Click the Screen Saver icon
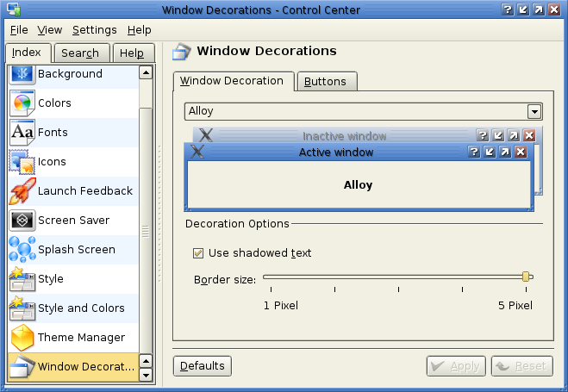The height and width of the screenshot is (392, 568). [22, 220]
